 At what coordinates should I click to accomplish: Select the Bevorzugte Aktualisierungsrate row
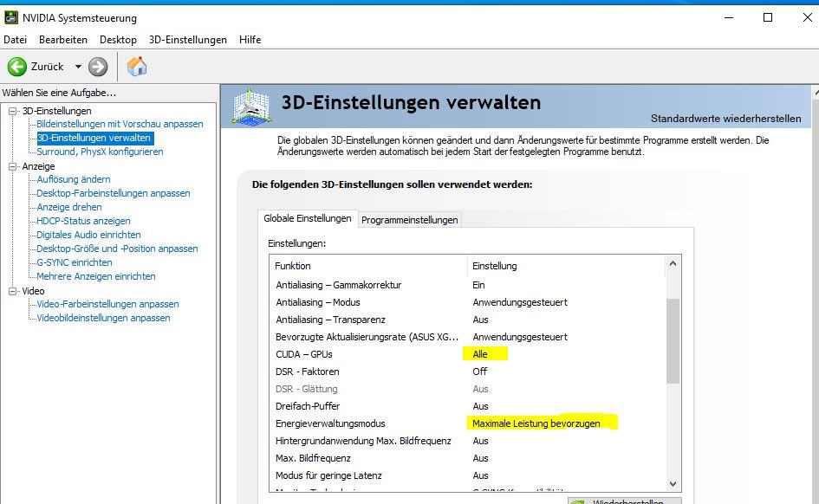[467, 337]
